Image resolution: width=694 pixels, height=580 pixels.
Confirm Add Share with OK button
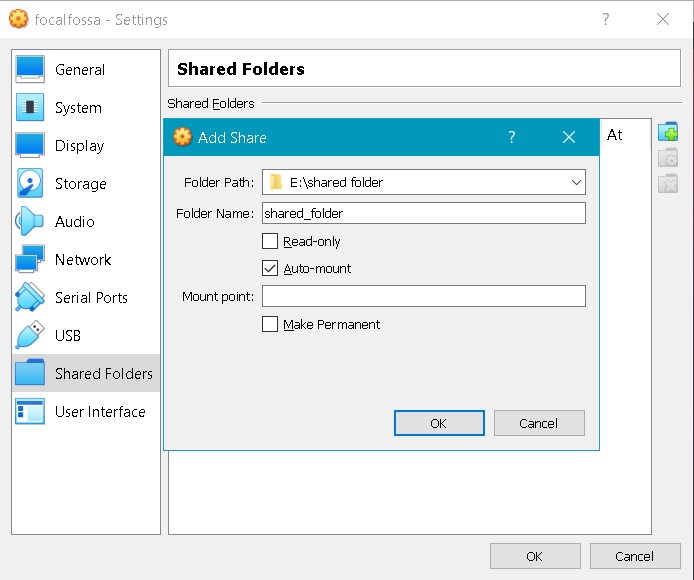point(438,423)
